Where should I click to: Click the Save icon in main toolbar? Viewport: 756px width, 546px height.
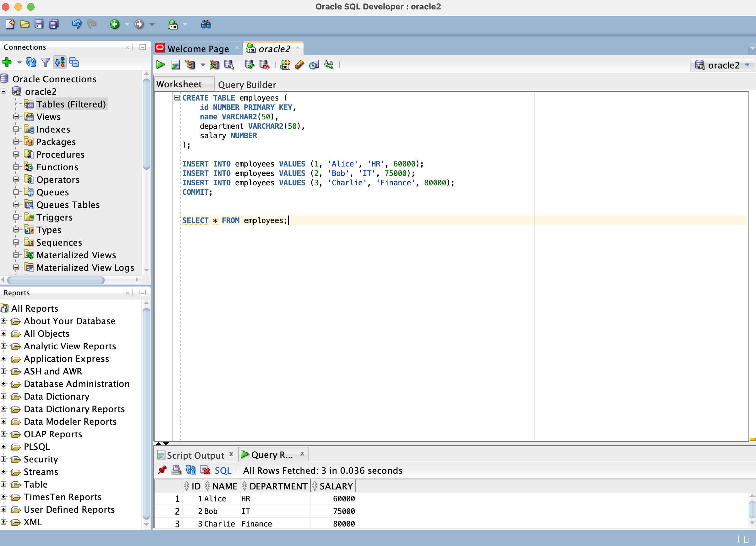click(x=39, y=24)
